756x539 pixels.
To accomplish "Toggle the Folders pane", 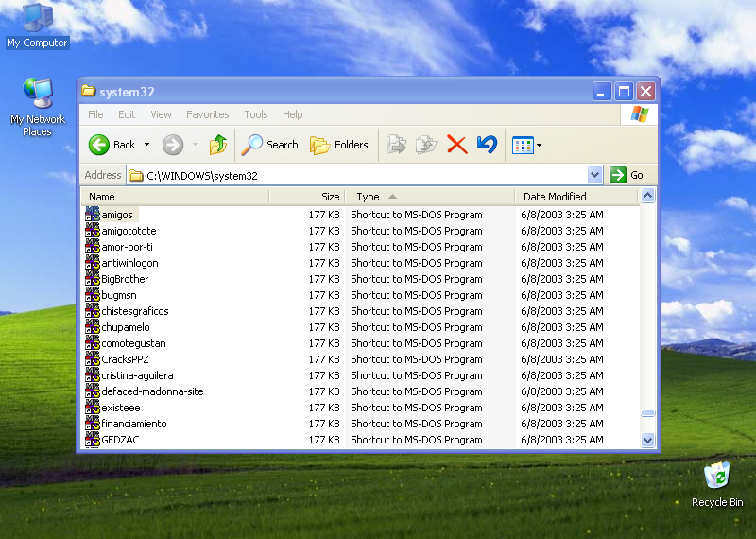I will point(339,145).
